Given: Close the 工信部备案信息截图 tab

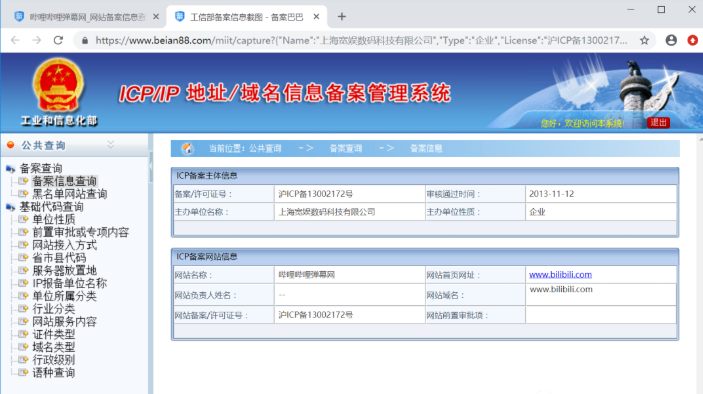Looking at the screenshot, I should (x=316, y=17).
